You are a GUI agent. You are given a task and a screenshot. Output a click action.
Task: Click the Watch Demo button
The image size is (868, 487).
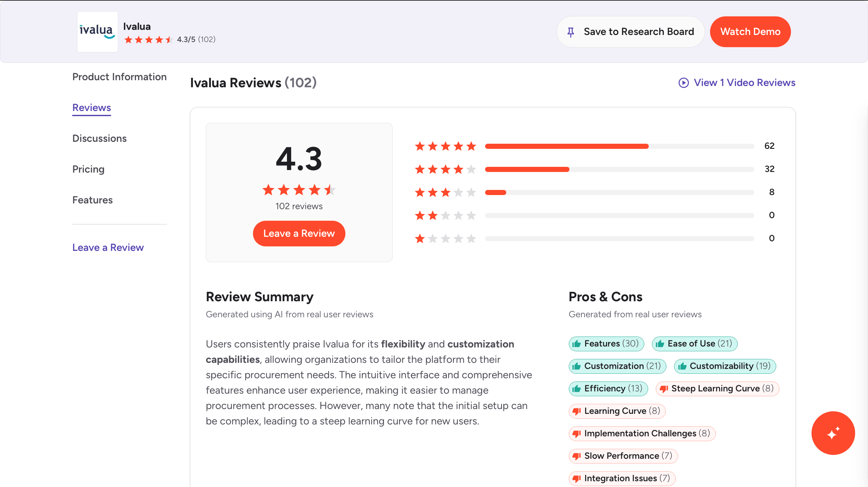pyautogui.click(x=750, y=32)
